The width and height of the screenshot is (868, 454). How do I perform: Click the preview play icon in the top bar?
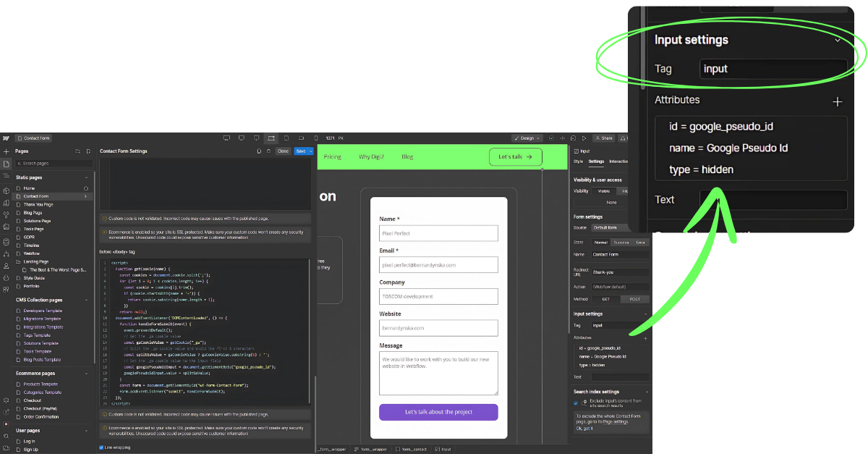pyautogui.click(x=584, y=138)
